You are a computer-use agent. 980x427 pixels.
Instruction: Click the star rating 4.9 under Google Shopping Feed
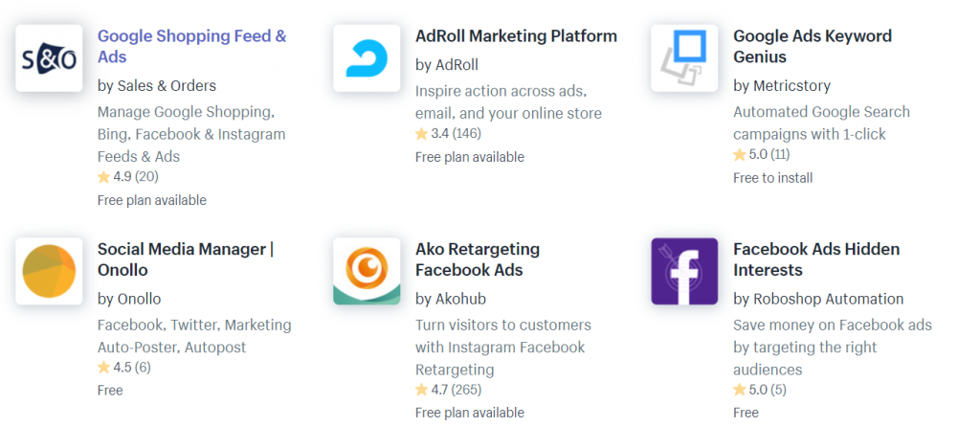[128, 177]
